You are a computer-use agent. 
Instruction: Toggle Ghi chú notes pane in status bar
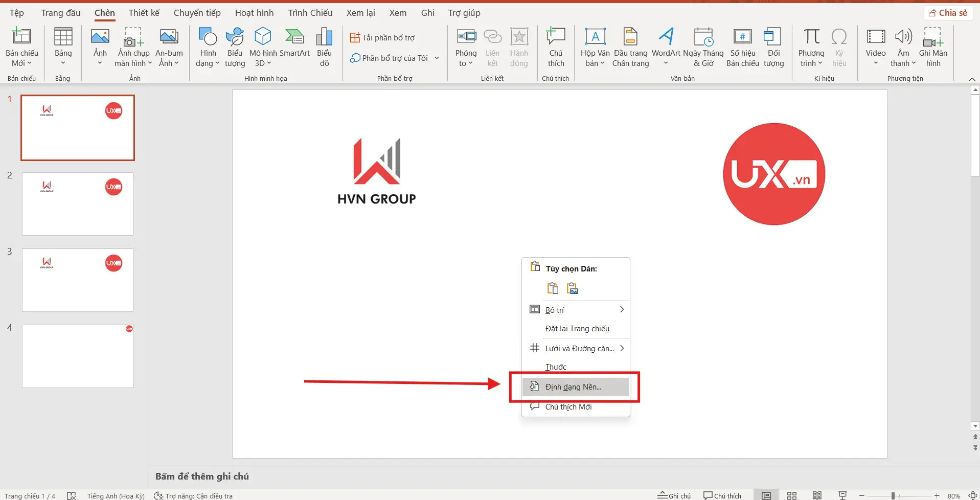point(674,495)
